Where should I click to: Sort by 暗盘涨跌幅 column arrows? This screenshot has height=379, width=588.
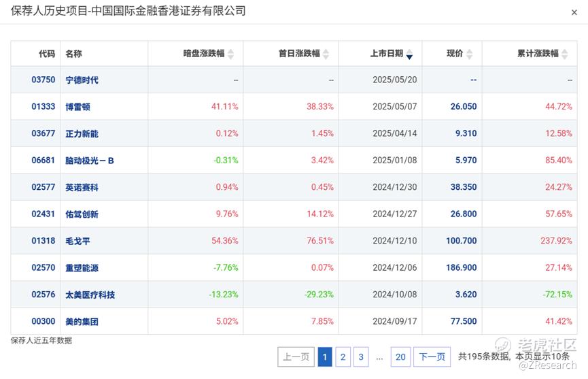tap(230, 54)
